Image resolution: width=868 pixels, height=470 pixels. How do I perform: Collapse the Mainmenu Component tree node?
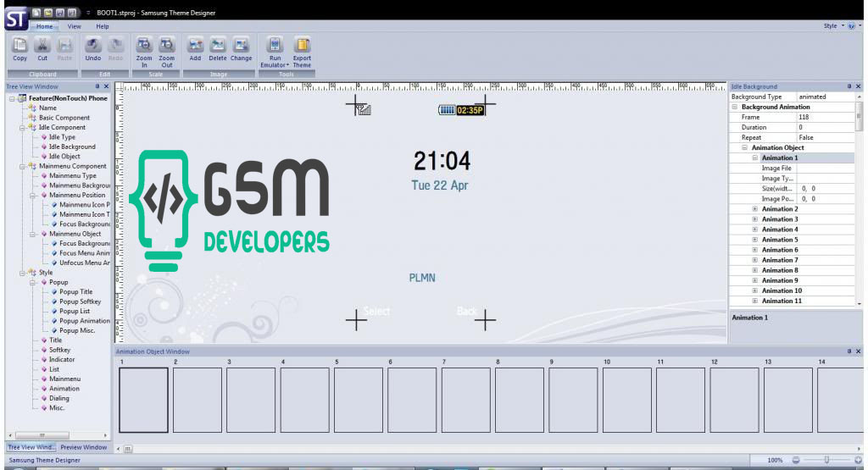pyautogui.click(x=22, y=166)
